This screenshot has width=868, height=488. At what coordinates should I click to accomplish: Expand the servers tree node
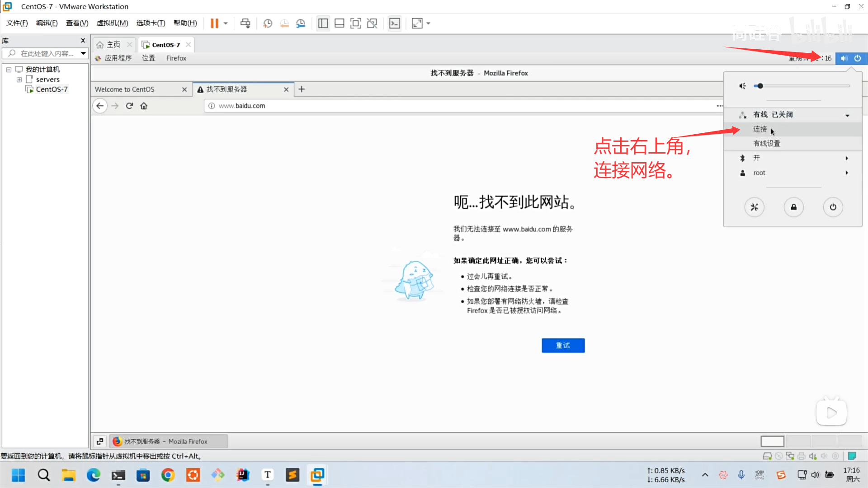(x=19, y=80)
